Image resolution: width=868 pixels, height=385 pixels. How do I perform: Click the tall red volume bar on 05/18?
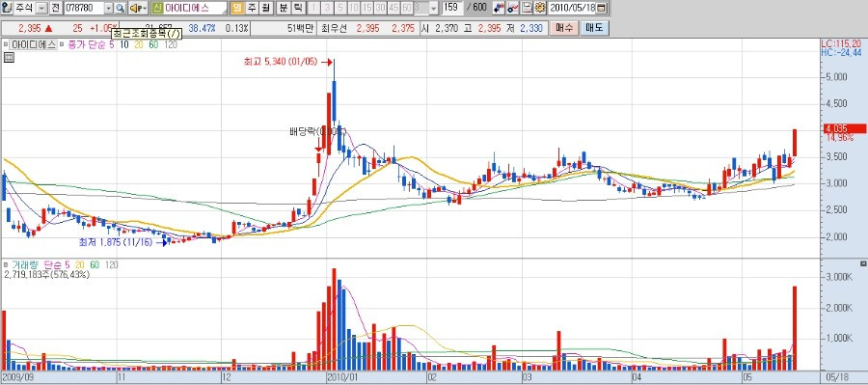pos(795,328)
